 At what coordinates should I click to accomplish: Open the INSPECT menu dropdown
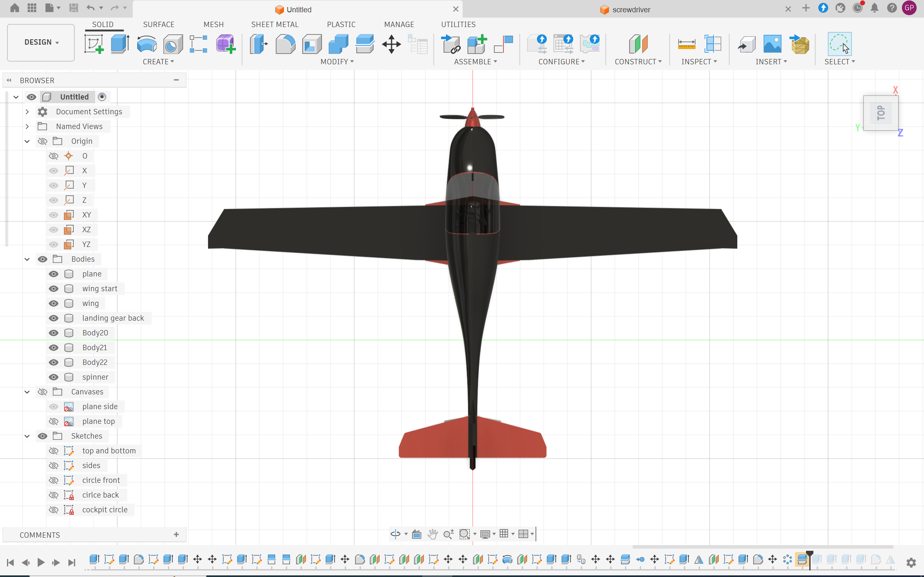point(699,61)
